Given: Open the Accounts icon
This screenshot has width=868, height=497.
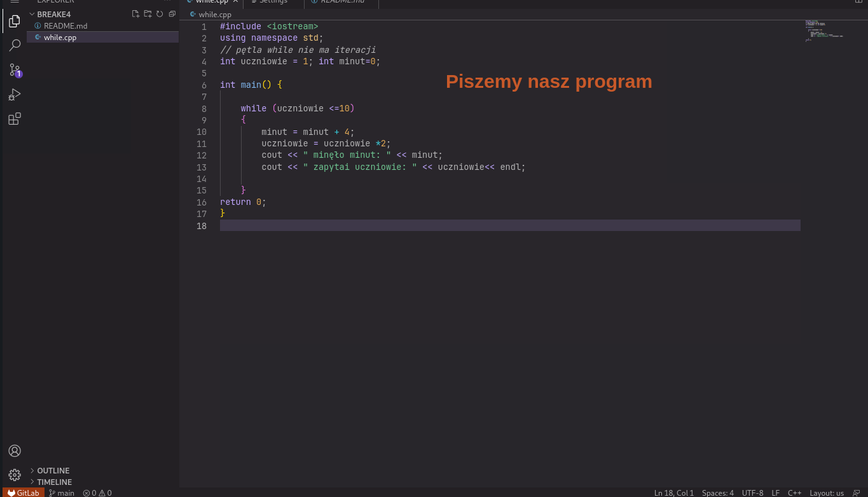Looking at the screenshot, I should click(15, 451).
